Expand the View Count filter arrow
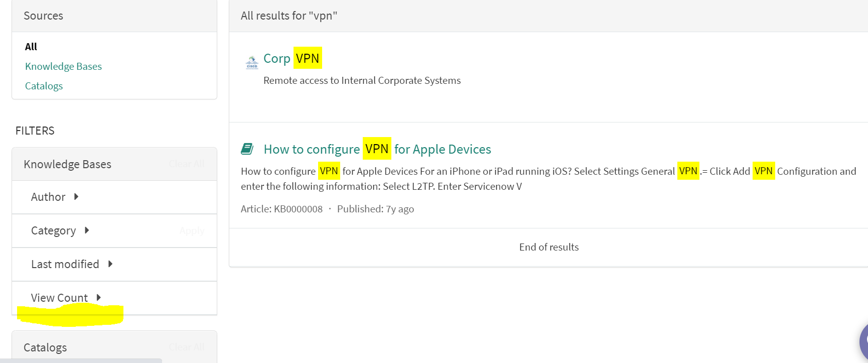Viewport: 868px width, 363px height. [x=99, y=298]
